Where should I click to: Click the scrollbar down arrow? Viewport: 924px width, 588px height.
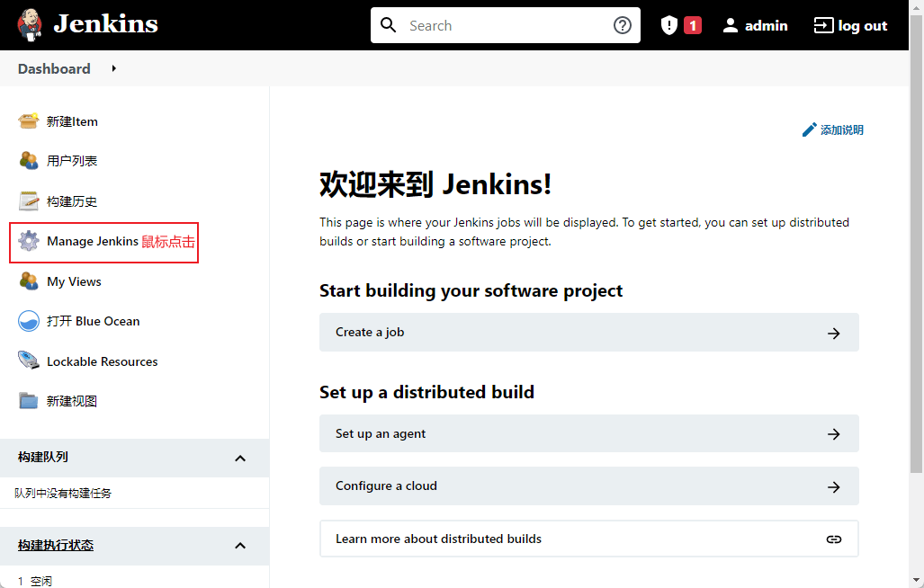(x=916, y=580)
